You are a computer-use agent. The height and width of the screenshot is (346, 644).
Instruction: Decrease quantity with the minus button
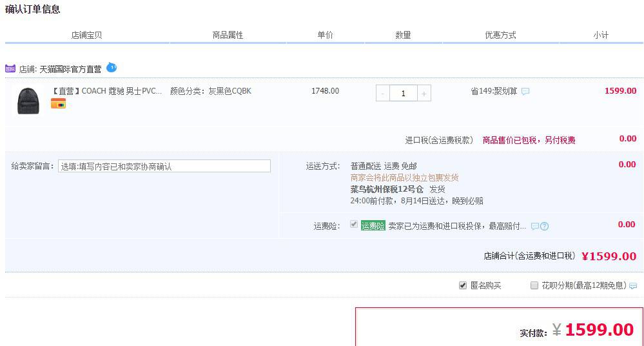(383, 94)
